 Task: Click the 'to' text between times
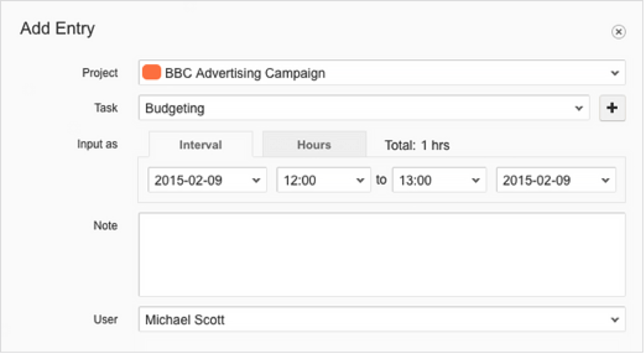[x=381, y=179]
